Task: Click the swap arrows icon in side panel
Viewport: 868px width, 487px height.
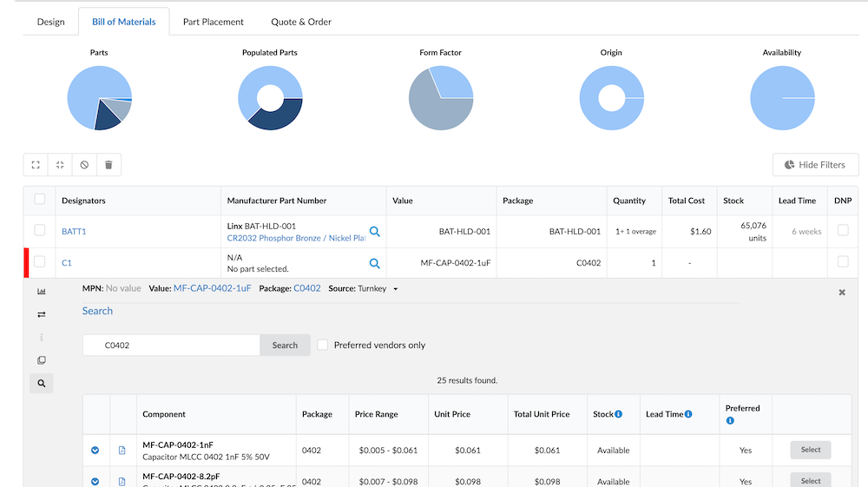Action: point(41,314)
